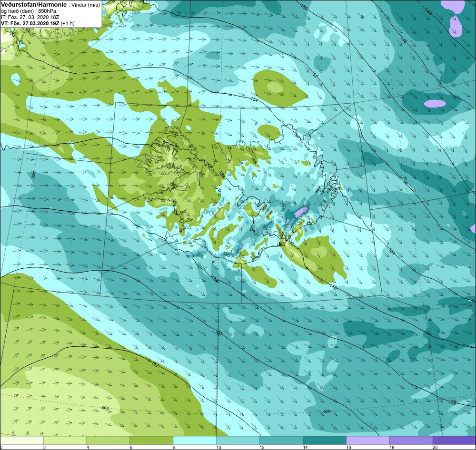
Task: Click the init time 'IT: Fös. 27. 03. 2020 18Z'
Action: 30,17
